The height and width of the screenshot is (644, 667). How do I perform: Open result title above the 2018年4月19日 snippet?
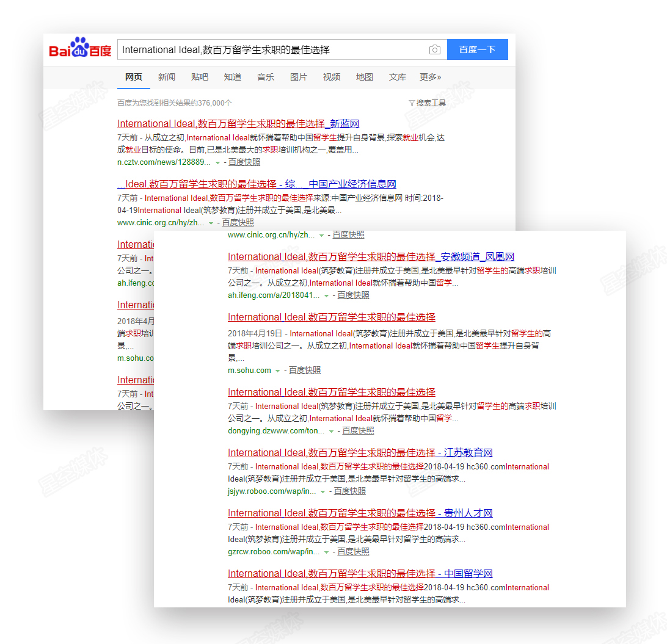[332, 317]
